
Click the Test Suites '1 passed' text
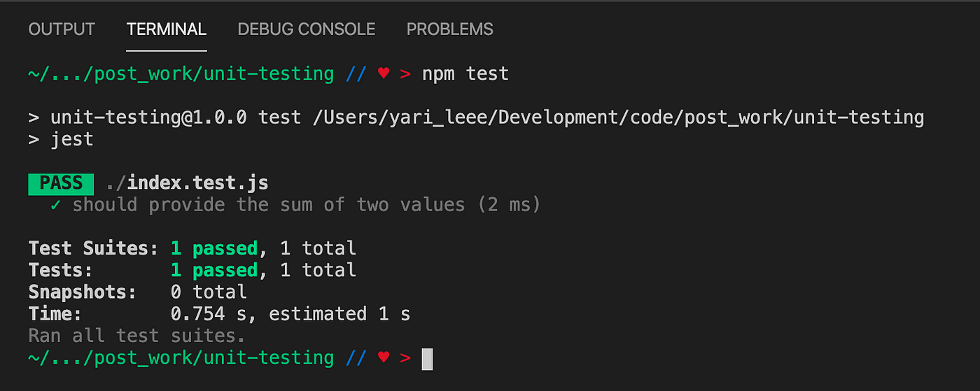214,248
